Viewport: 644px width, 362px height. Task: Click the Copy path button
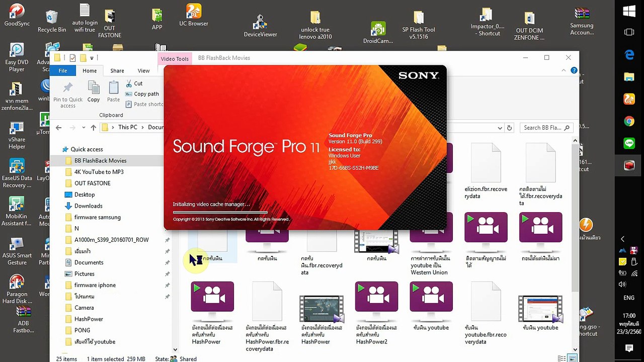pos(142,94)
